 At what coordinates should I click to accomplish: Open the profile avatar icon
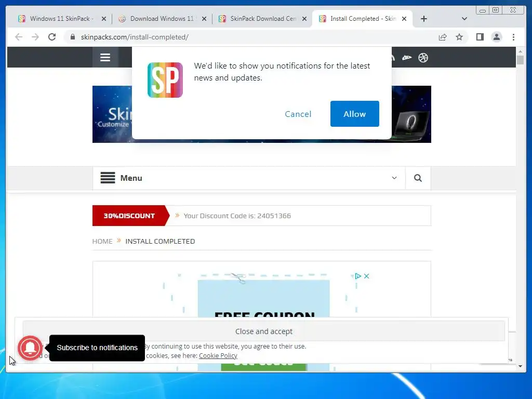pyautogui.click(x=496, y=37)
